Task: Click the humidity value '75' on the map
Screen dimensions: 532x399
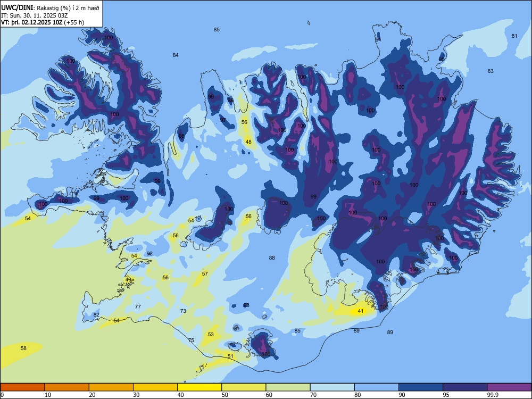Action: tap(191, 340)
